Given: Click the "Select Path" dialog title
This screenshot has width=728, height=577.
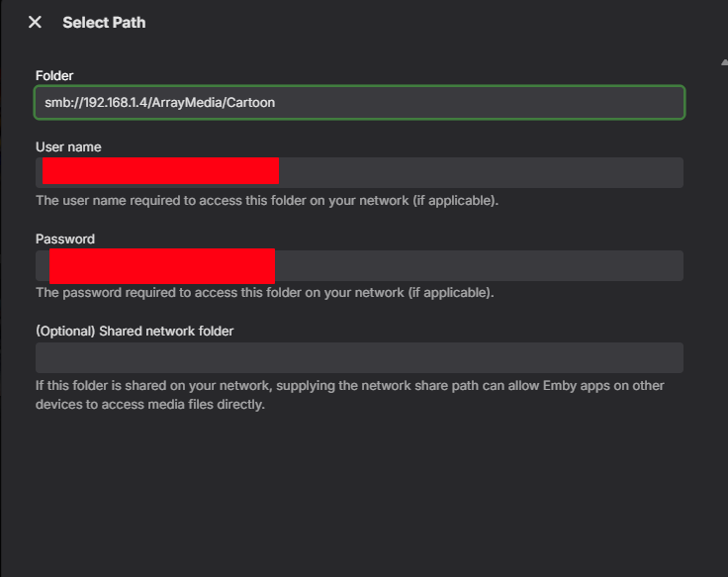Looking at the screenshot, I should pyautogui.click(x=104, y=22).
